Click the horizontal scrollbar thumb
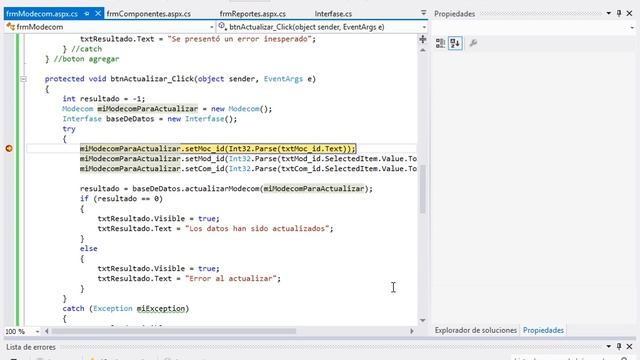 [173, 331]
